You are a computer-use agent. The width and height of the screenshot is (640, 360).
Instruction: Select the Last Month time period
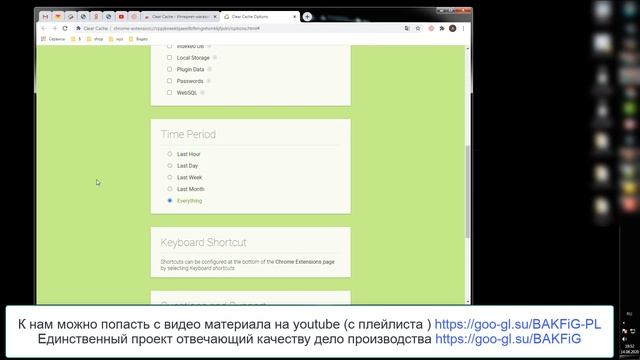click(170, 189)
